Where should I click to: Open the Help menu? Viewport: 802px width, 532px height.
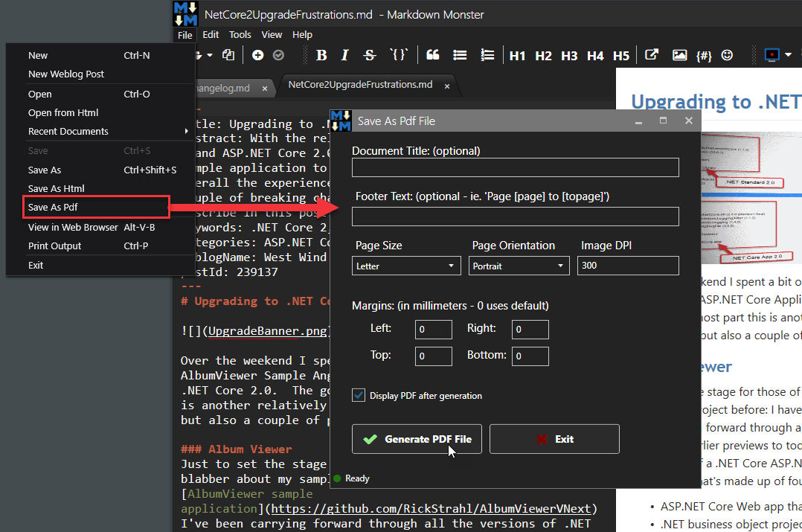pyautogui.click(x=302, y=35)
